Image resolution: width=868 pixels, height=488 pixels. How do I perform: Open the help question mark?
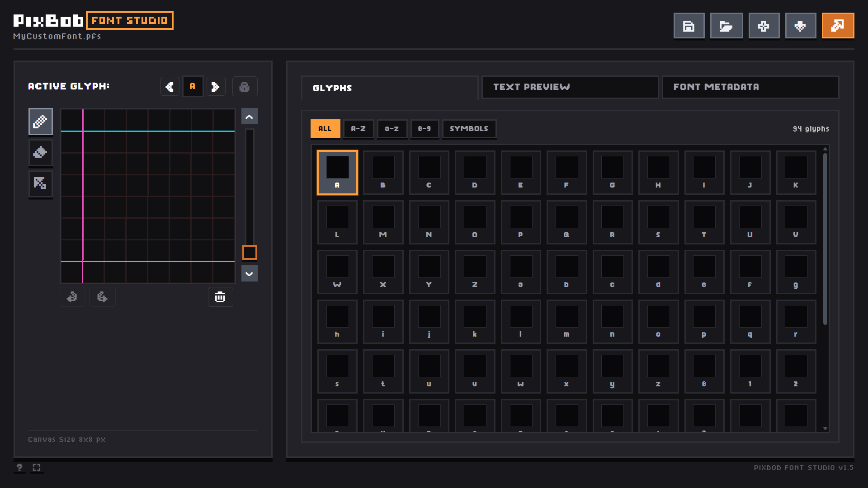tap(19, 467)
